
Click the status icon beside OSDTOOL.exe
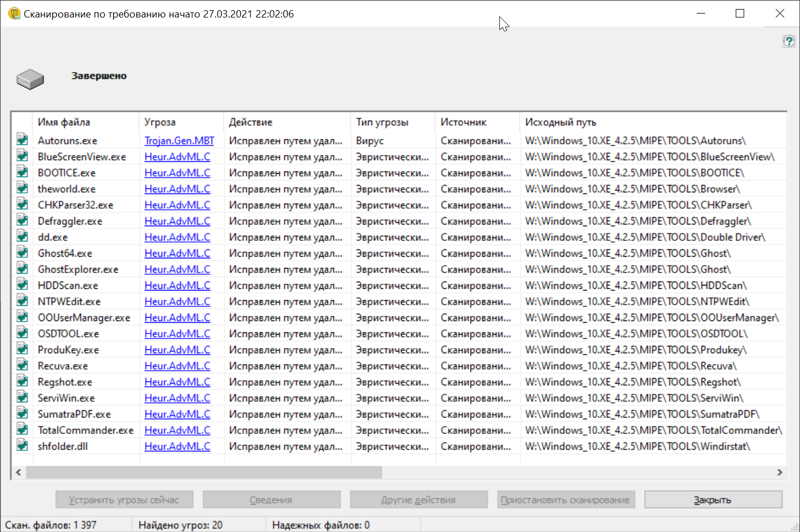pos(22,332)
